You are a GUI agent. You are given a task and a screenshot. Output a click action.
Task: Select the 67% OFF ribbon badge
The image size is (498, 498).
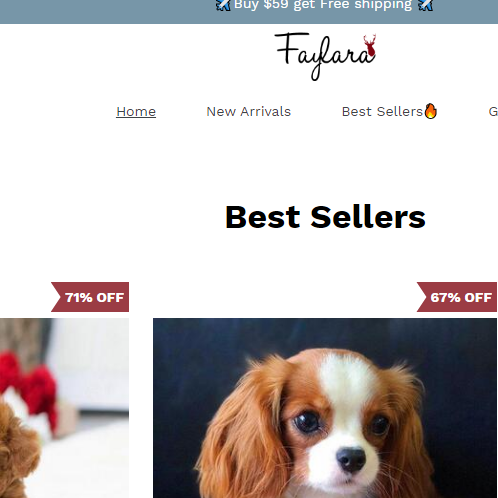tap(457, 297)
